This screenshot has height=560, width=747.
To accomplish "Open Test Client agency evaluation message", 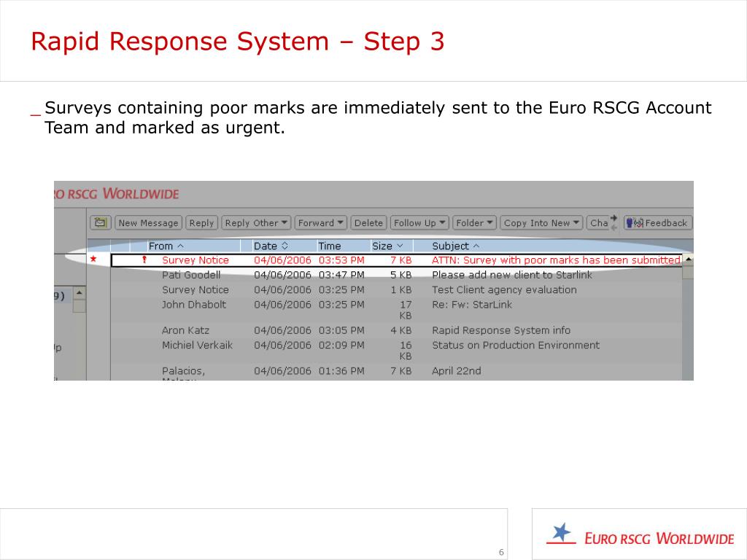I will point(504,289).
